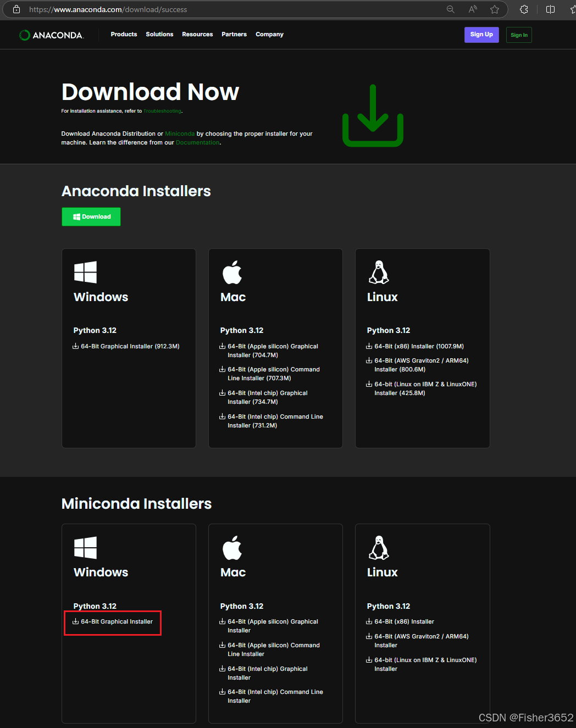Screen dimensions: 576x728
Task: Open the Troubleshooting link
Action: [x=162, y=111]
